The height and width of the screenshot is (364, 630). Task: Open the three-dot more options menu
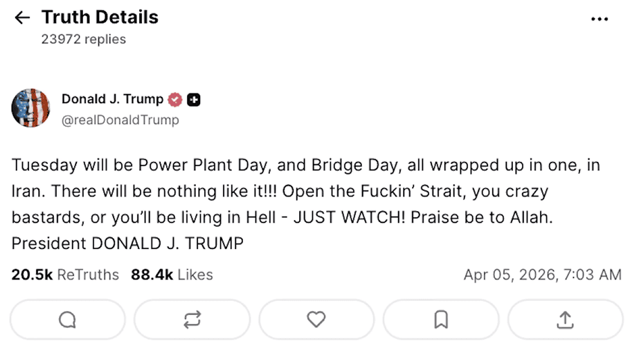pyautogui.click(x=600, y=19)
